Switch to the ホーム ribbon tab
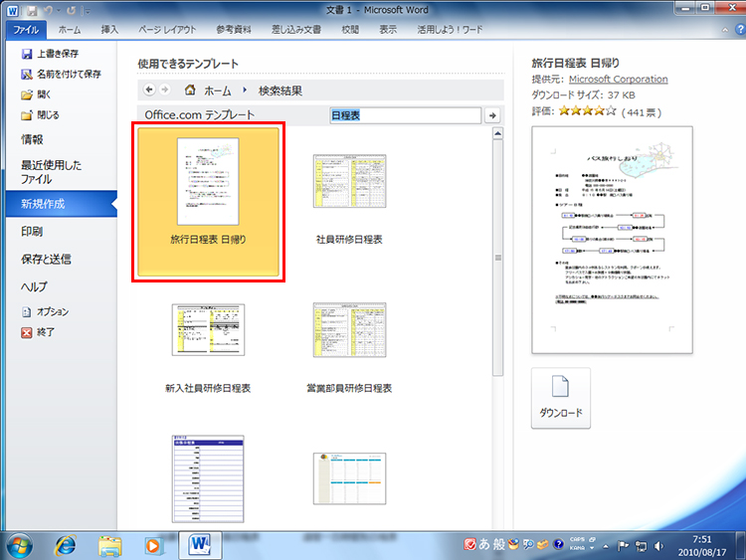Image resolution: width=746 pixels, height=560 pixels. click(70, 30)
